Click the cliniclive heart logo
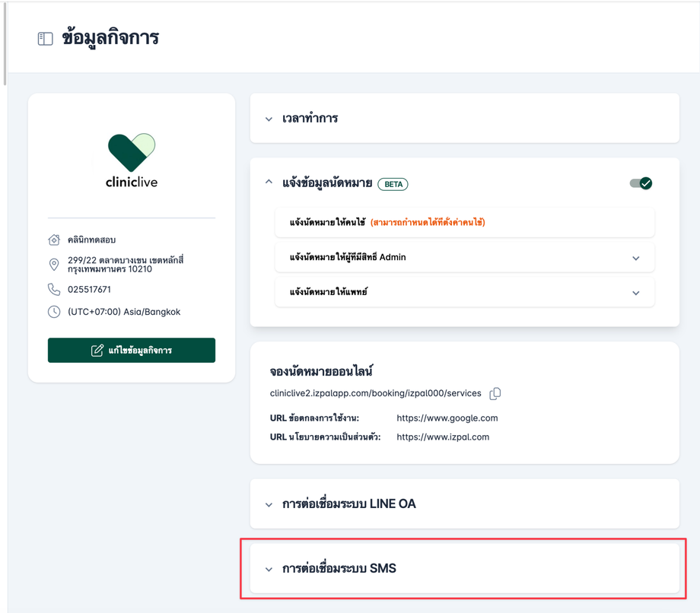The image size is (700, 613). pos(132,152)
